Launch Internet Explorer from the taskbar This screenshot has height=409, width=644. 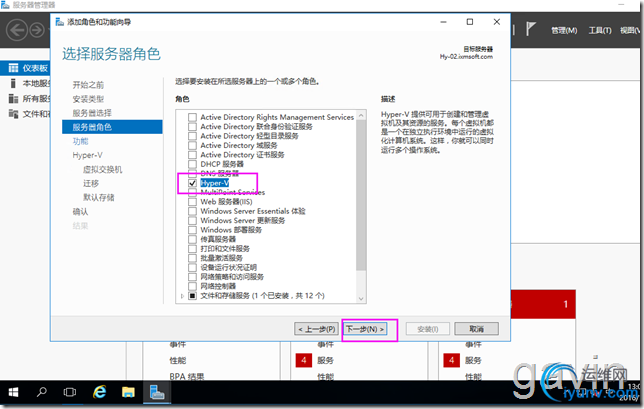click(99, 393)
